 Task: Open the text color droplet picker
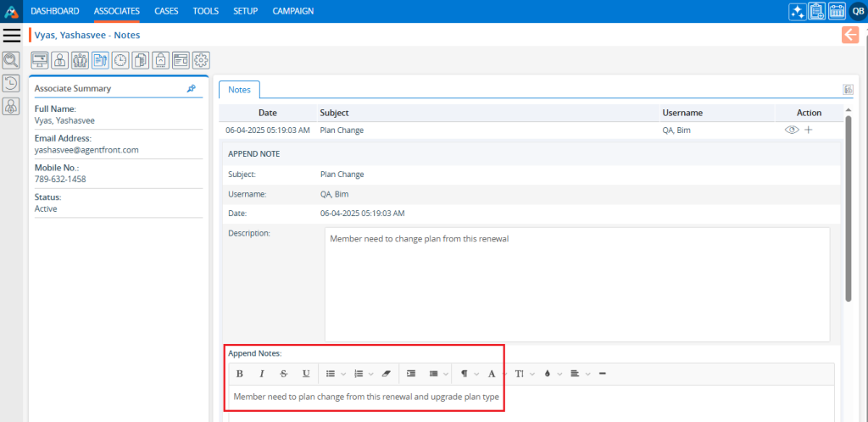[548, 374]
